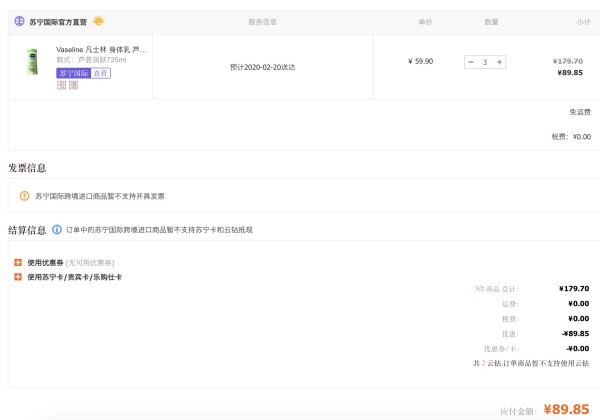Click the 苏宁国际 直营 badge
This screenshot has width=600, height=420.
(83, 73)
